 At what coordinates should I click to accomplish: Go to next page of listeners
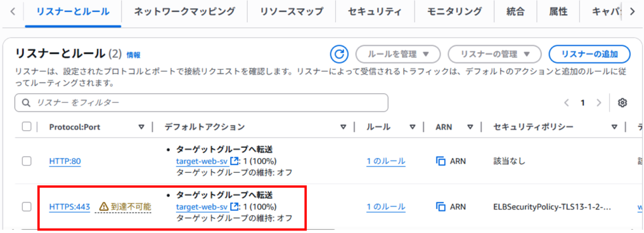599,103
